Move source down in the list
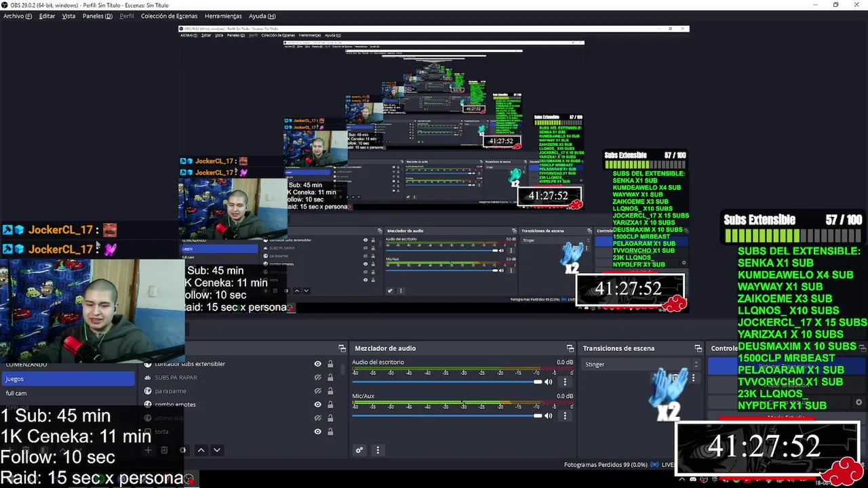Image resolution: width=868 pixels, height=488 pixels. click(x=217, y=450)
